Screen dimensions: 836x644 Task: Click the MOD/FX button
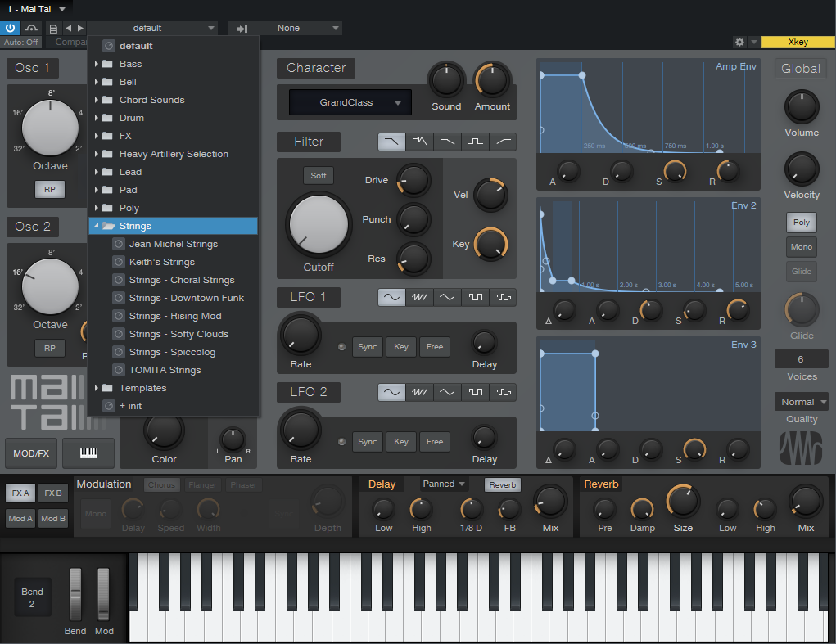click(x=31, y=453)
